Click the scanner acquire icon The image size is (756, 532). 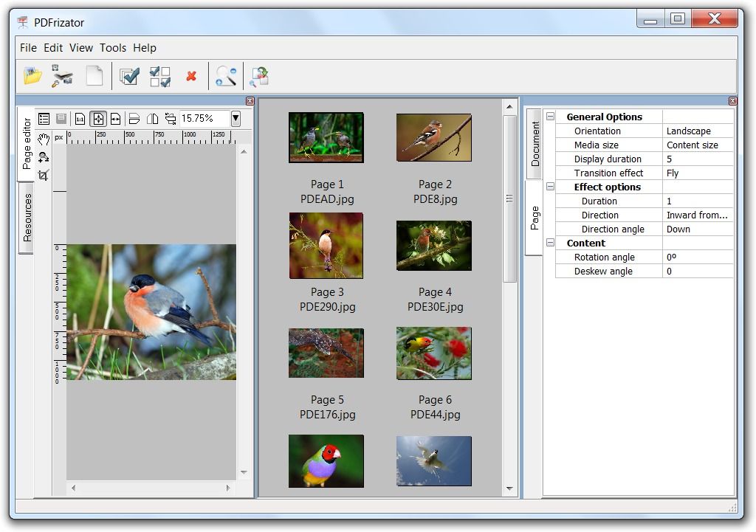63,75
